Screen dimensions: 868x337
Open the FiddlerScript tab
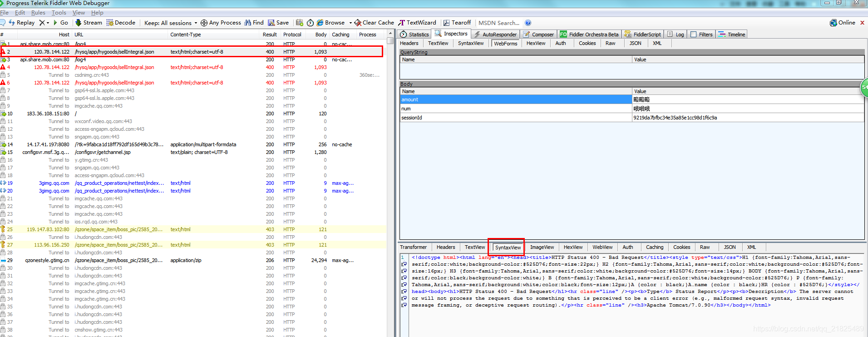pos(643,34)
